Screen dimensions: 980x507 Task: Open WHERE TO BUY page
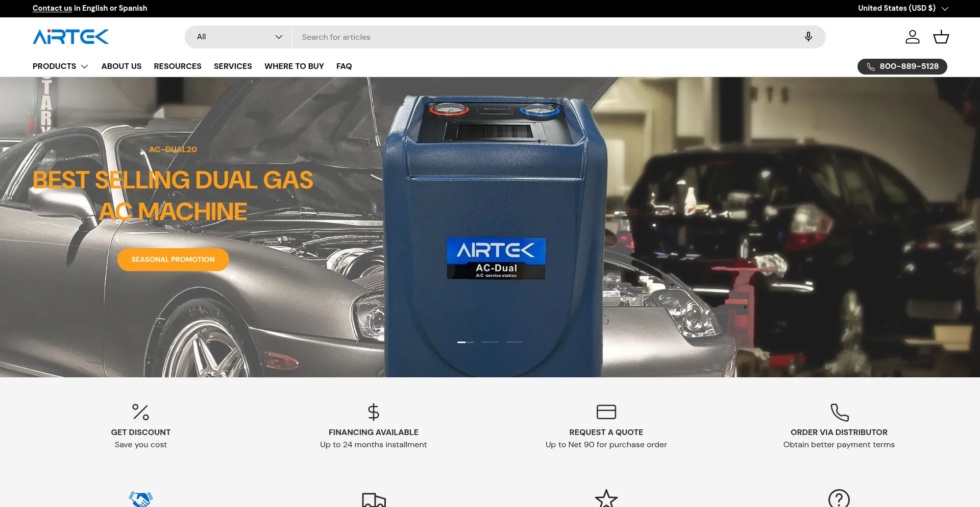tap(294, 66)
